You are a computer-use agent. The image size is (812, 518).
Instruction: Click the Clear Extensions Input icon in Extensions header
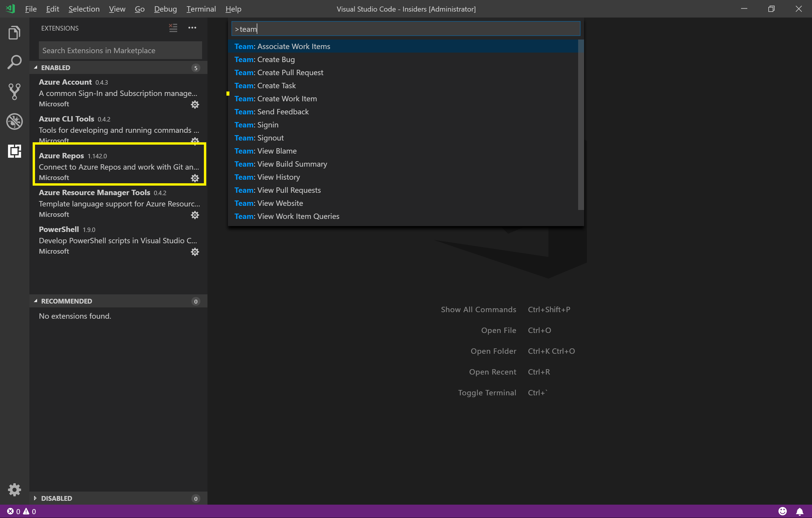coord(173,28)
